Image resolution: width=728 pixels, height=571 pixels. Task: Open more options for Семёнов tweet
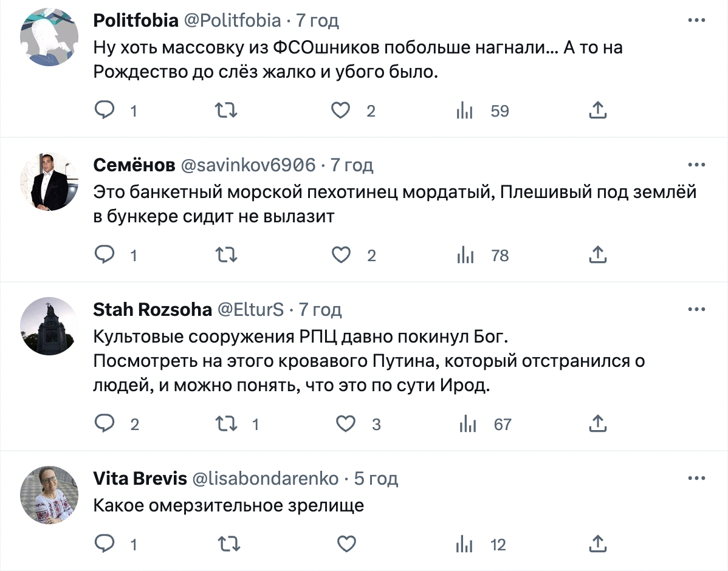point(696,165)
